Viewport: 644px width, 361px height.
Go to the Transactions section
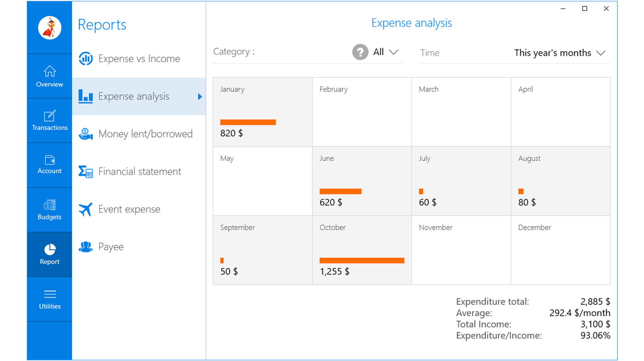50,121
